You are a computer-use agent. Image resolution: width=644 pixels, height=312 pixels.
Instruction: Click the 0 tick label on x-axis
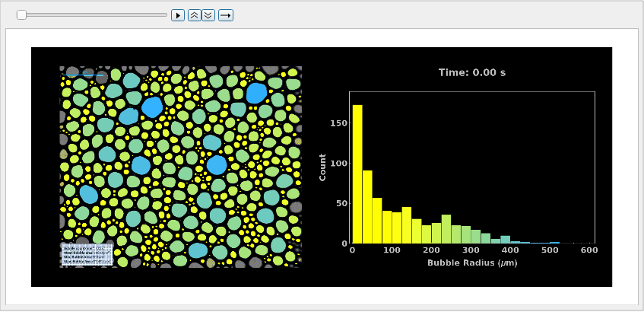click(352, 250)
